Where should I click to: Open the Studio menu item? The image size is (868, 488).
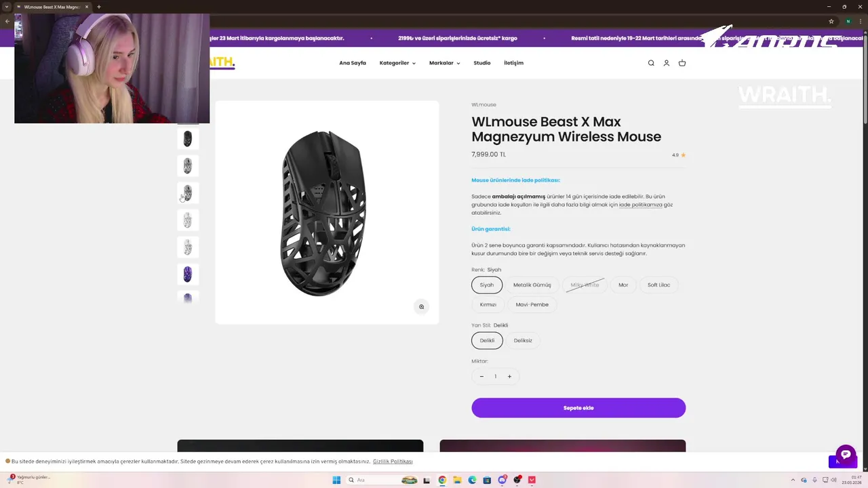pos(482,63)
